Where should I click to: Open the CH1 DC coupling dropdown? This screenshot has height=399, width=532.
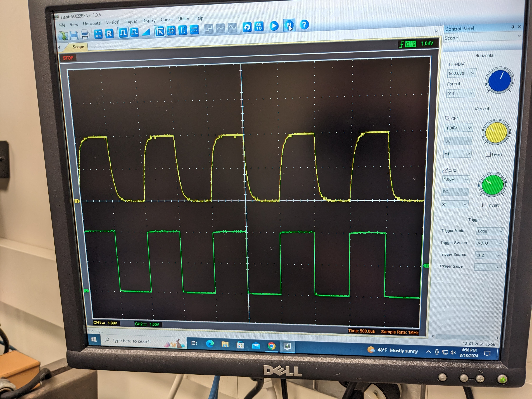[458, 141]
